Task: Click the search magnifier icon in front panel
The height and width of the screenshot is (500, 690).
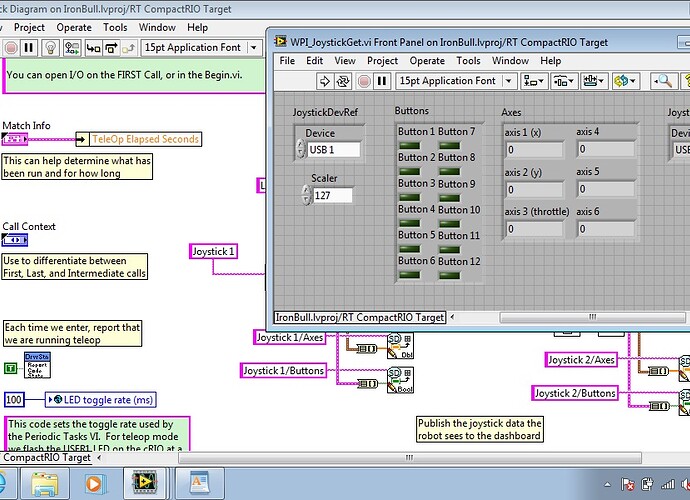Action: coord(663,81)
